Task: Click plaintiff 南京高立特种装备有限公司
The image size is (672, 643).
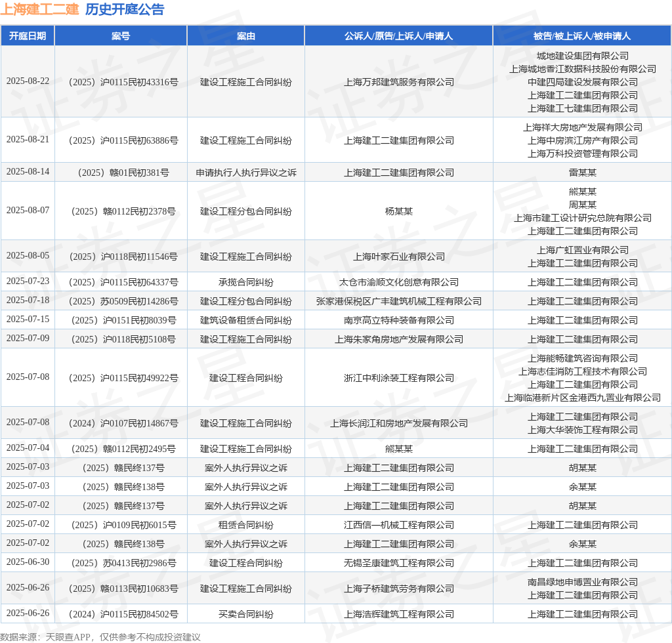Action: click(x=398, y=320)
